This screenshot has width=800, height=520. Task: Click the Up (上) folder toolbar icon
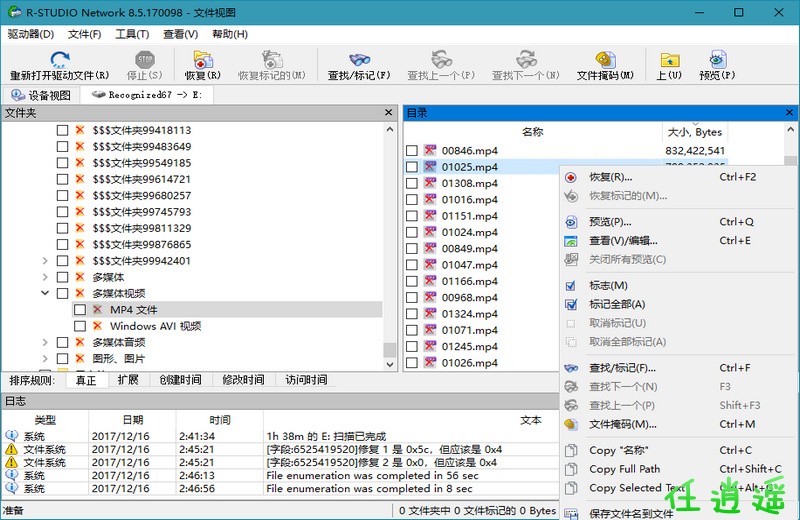[669, 59]
